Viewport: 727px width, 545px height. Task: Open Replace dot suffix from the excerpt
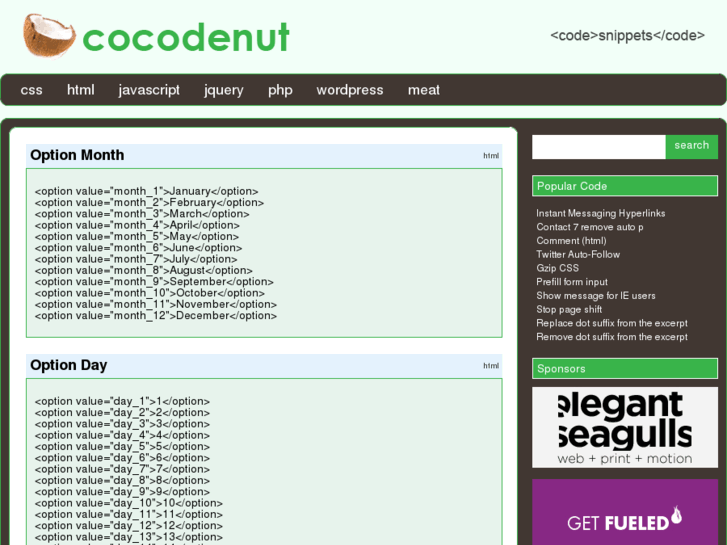point(612,323)
